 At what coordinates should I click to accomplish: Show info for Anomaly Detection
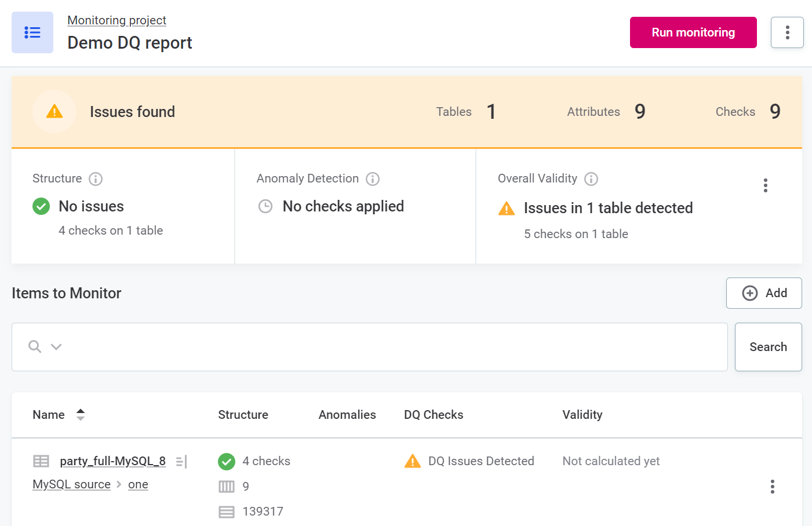(373, 179)
